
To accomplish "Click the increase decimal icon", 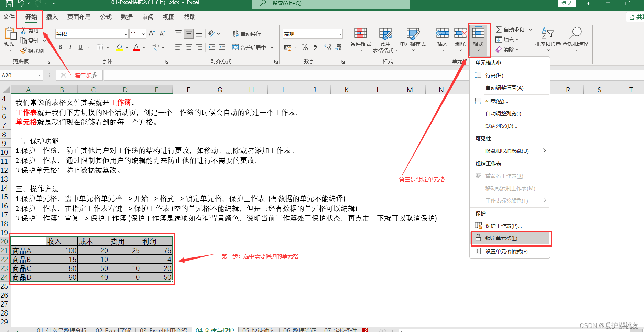I will click(x=328, y=47).
